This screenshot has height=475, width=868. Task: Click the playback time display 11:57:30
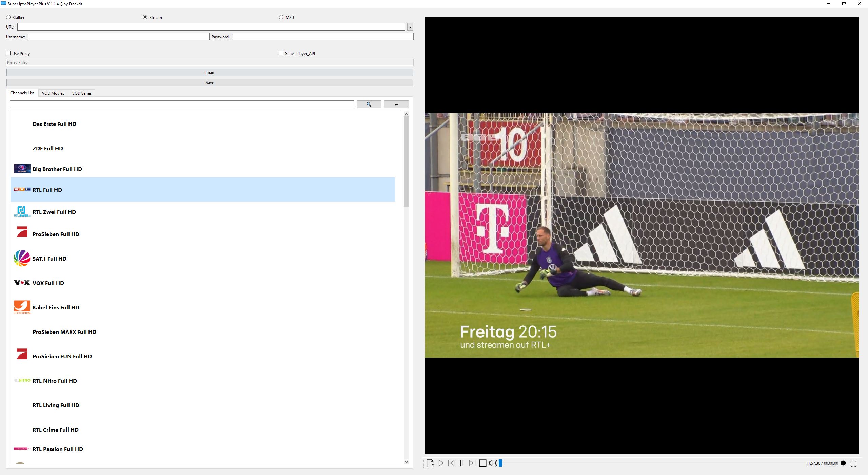(x=813, y=463)
